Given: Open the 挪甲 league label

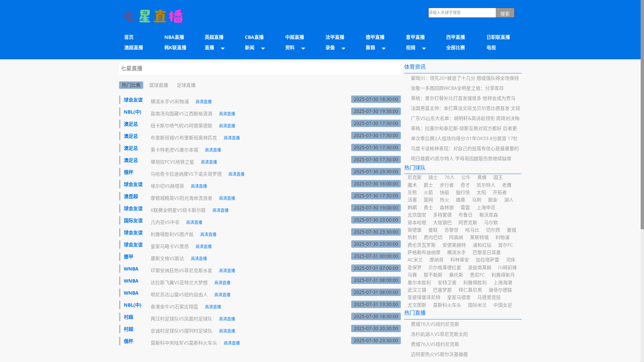Looking at the screenshot, I should click(128, 257).
